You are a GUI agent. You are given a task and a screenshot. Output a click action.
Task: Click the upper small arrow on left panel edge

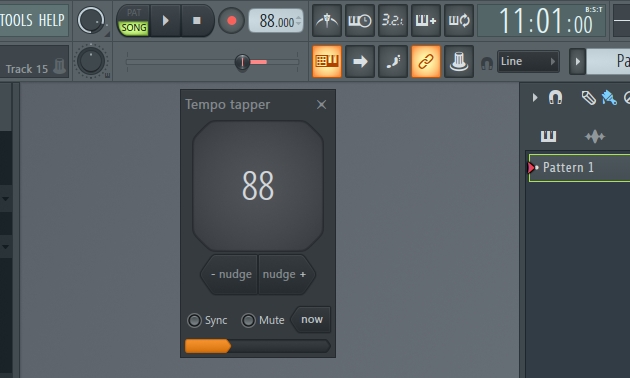(5, 198)
